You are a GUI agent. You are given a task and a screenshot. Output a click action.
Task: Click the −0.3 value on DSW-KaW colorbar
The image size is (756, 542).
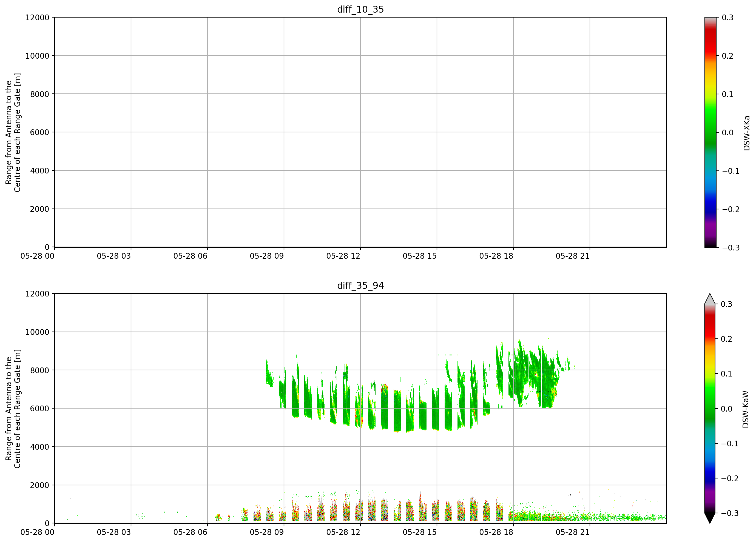click(730, 513)
